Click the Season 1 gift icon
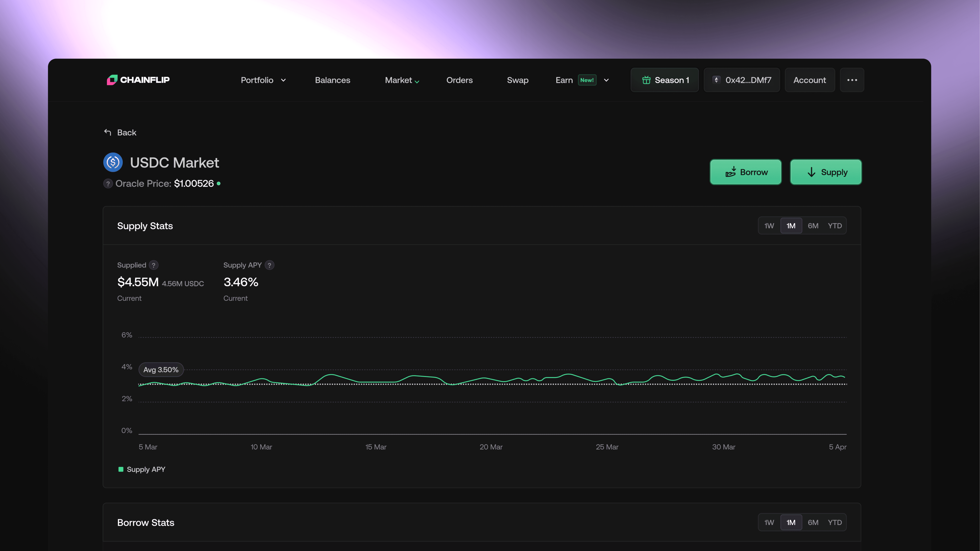This screenshot has height=551, width=980. [x=646, y=80]
